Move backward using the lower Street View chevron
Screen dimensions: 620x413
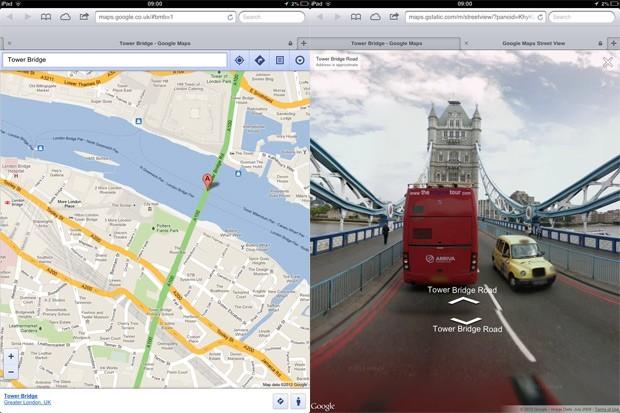[464, 319]
